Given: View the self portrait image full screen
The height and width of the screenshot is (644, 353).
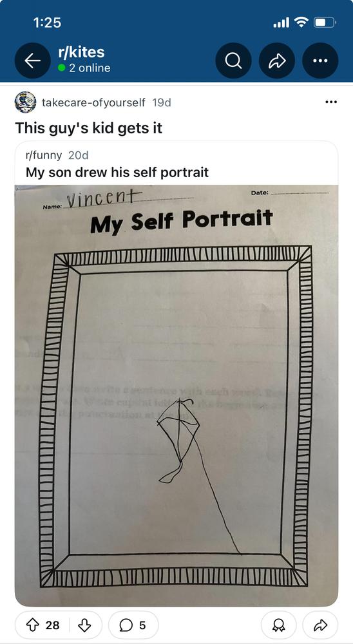Looking at the screenshot, I should pos(176,395).
